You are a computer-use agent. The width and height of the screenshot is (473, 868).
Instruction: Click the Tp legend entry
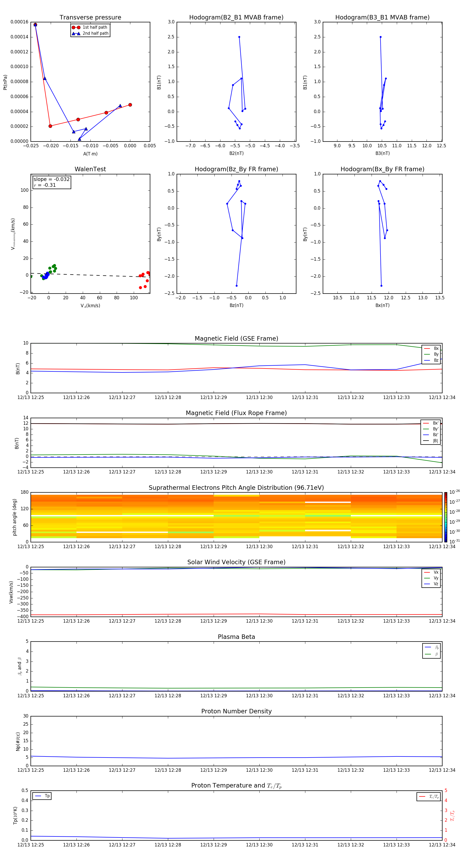click(42, 796)
